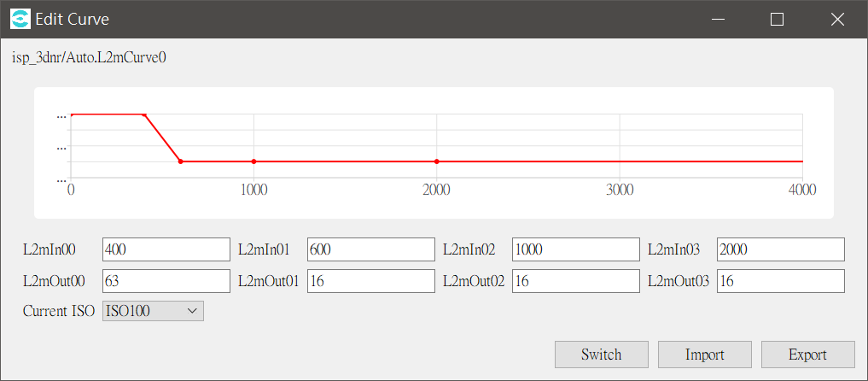Maximize the Edit Curve window
The width and height of the screenshot is (868, 381).
click(778, 20)
